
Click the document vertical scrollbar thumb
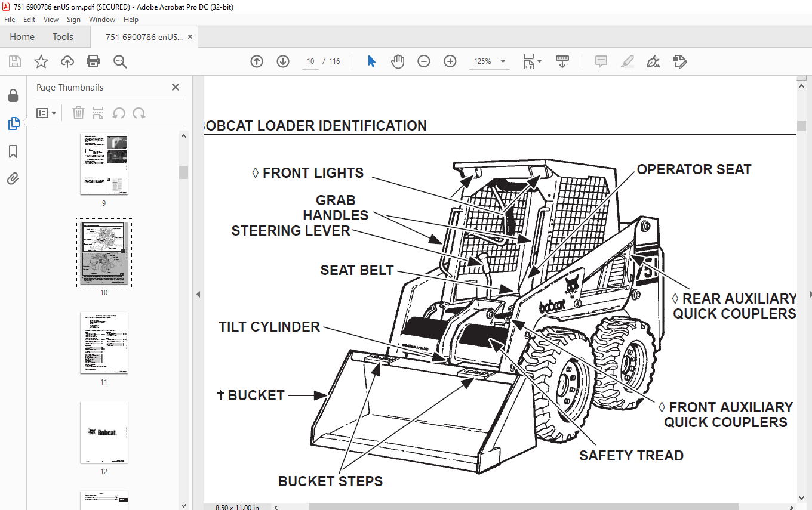(x=801, y=126)
